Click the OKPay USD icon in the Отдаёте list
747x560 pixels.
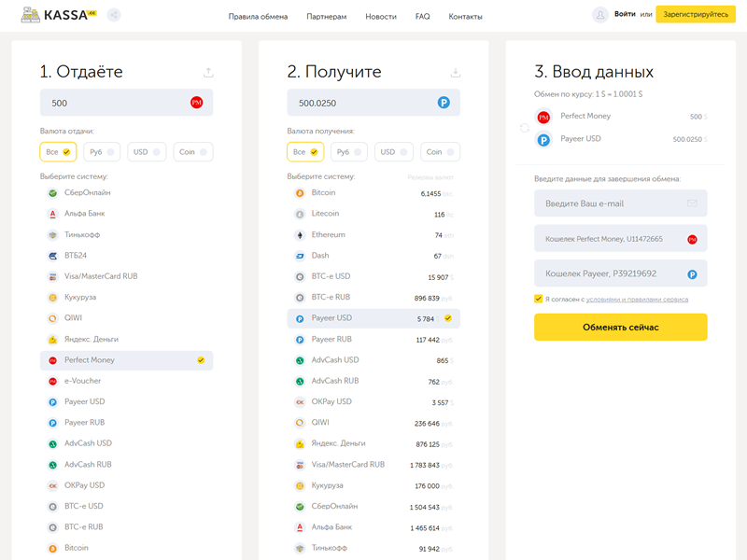pos(53,485)
